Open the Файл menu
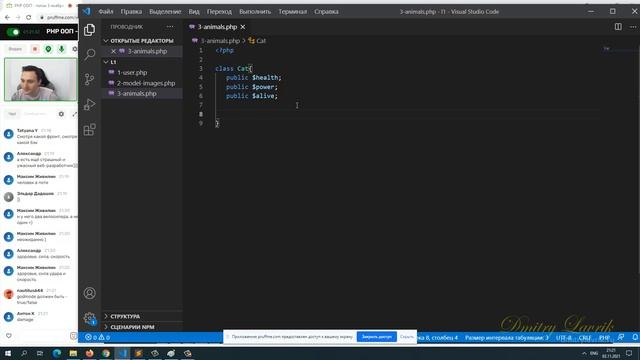 (x=106, y=11)
